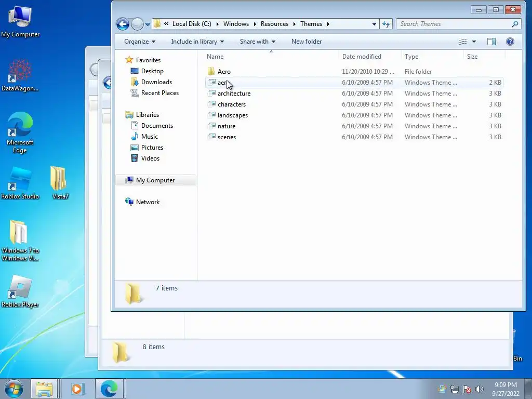
Task: Open the Windows Start menu orb
Action: pyautogui.click(x=14, y=389)
